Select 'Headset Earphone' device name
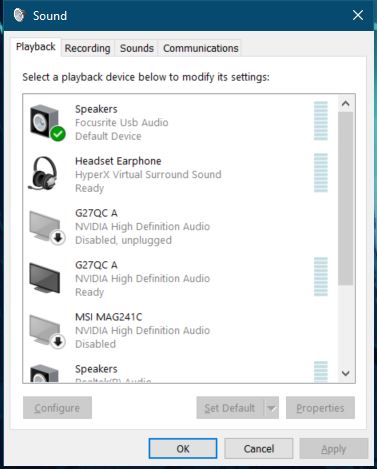The height and width of the screenshot is (469, 377). [118, 161]
